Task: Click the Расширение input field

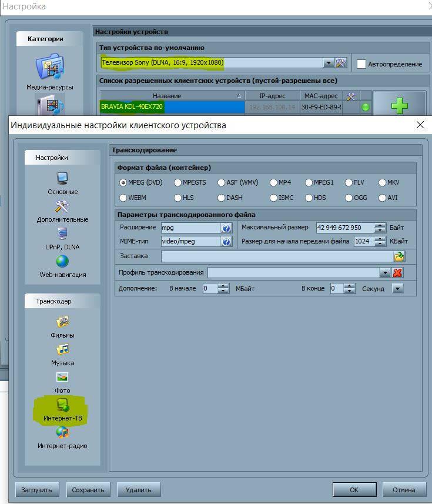Action: 189,228
